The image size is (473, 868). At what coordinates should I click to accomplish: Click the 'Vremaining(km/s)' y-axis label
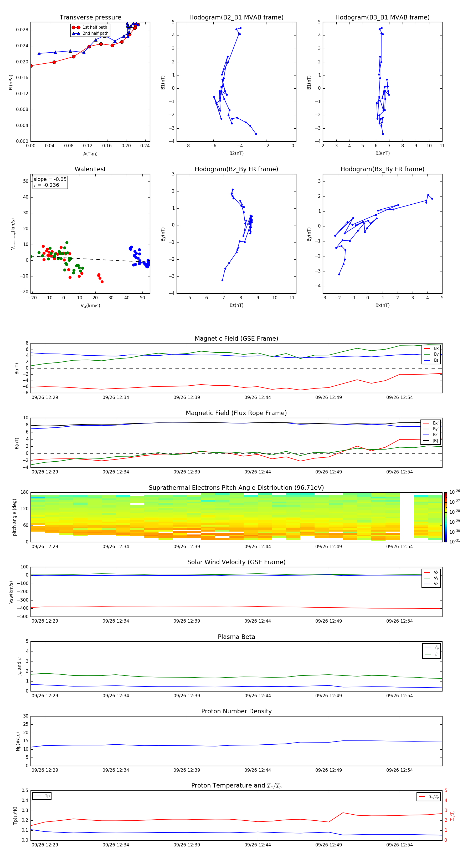[x=13, y=234]
